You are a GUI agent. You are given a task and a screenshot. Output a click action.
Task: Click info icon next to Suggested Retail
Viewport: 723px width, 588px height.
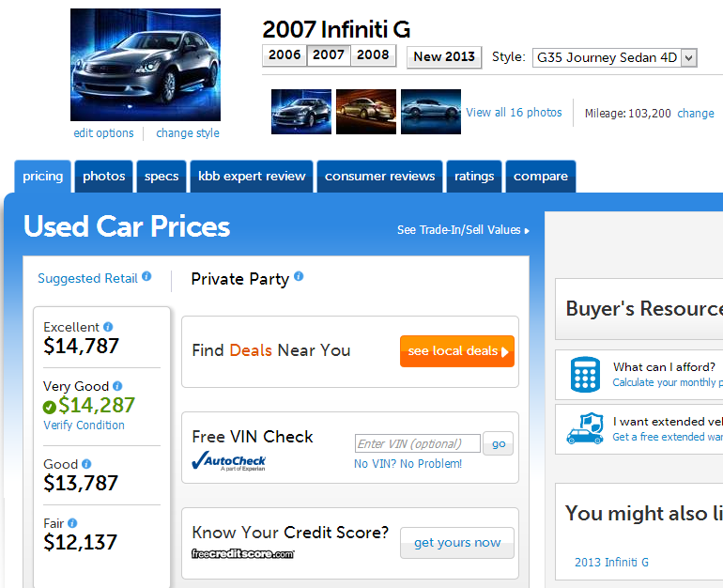(146, 277)
